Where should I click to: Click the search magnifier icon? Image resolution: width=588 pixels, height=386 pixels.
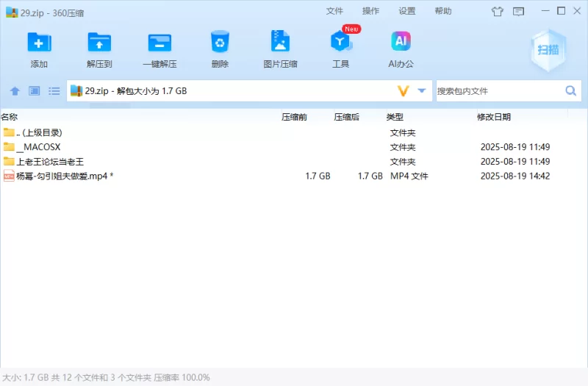[x=571, y=90]
